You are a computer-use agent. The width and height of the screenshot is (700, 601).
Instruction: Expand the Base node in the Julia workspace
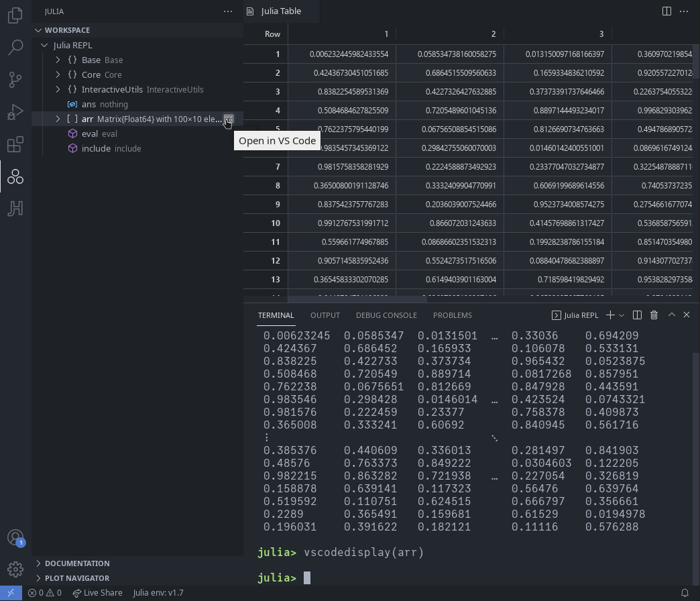point(57,60)
